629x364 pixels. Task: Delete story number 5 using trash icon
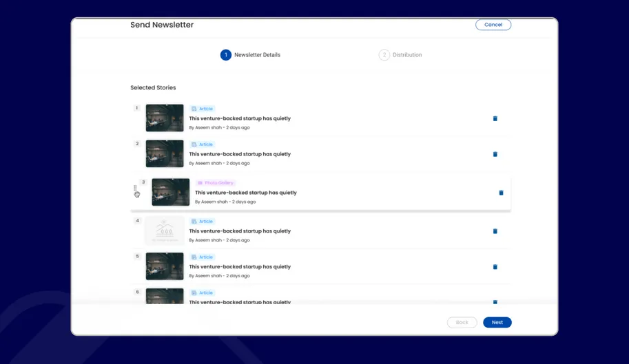495,267
